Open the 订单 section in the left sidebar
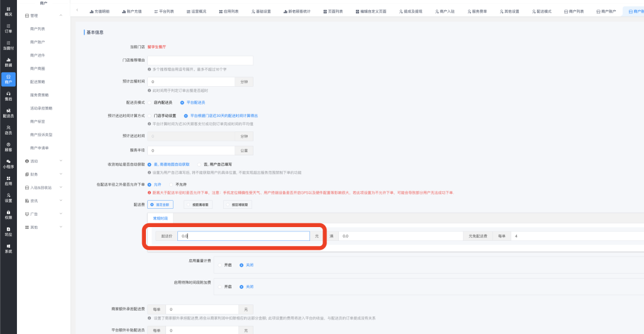Image resolution: width=644 pixels, height=334 pixels. pos(8,28)
